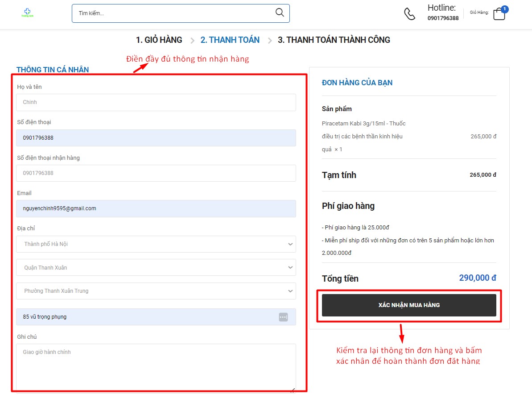Click the pharmacy logo in the header

point(27,13)
